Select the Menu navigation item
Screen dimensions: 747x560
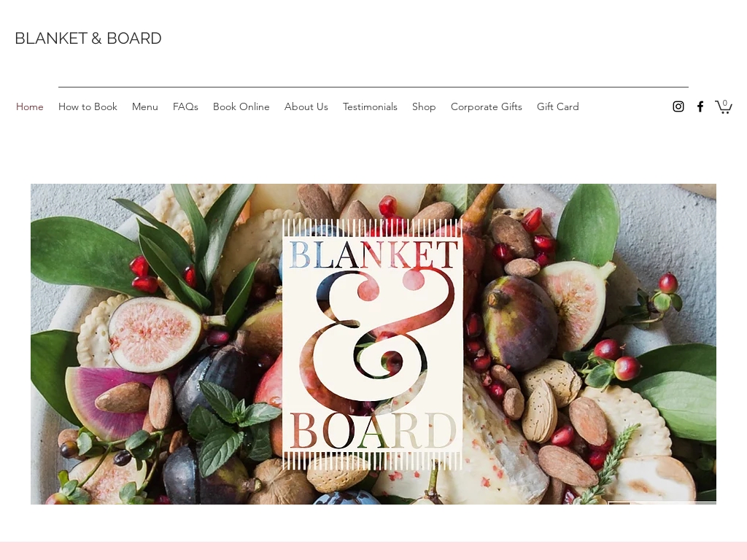(x=145, y=106)
